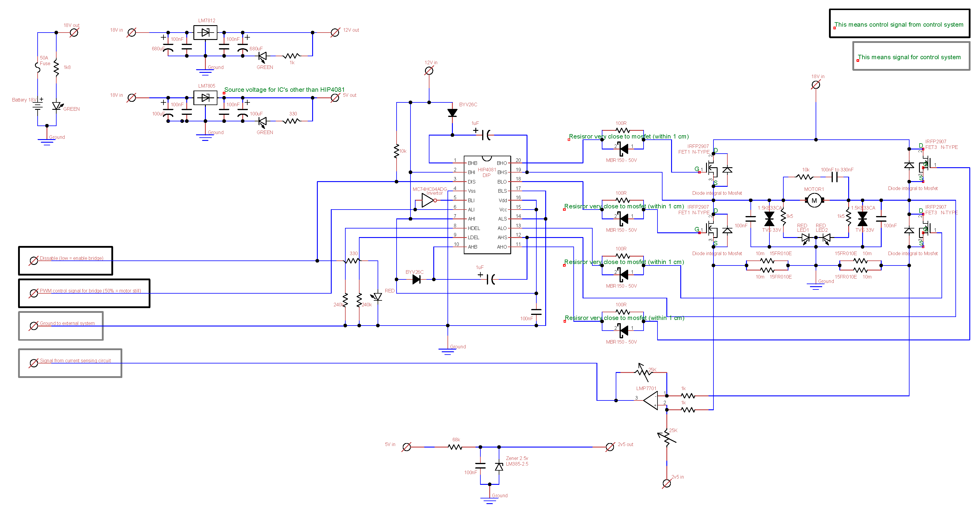The width and height of the screenshot is (980, 515).
Task: Click the 2v5 out terminal connector
Action: (x=610, y=447)
